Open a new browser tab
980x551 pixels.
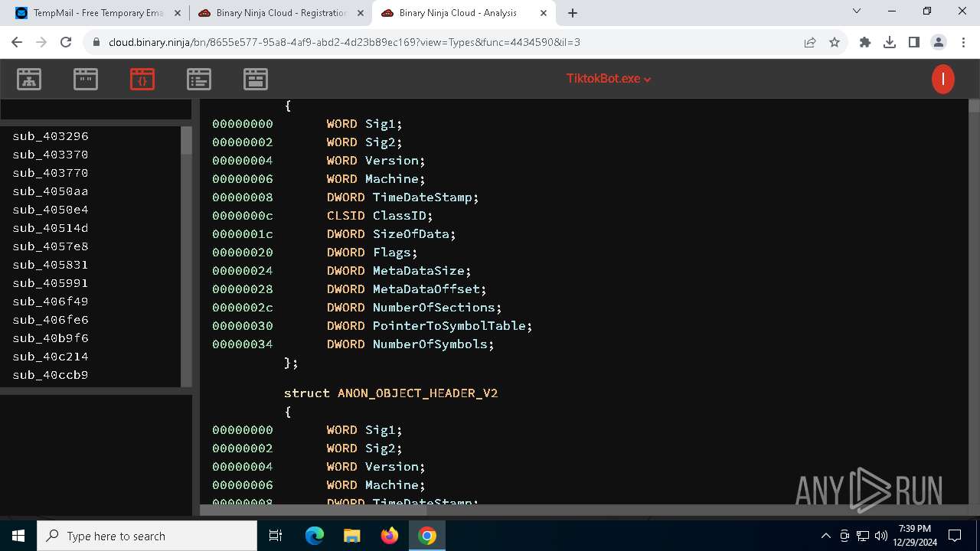pyautogui.click(x=573, y=13)
